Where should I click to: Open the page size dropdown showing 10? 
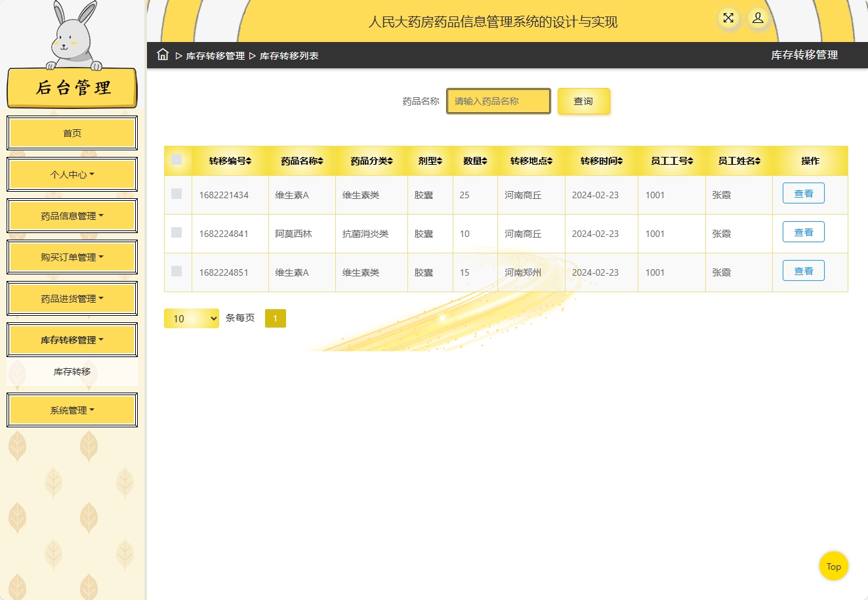point(191,318)
